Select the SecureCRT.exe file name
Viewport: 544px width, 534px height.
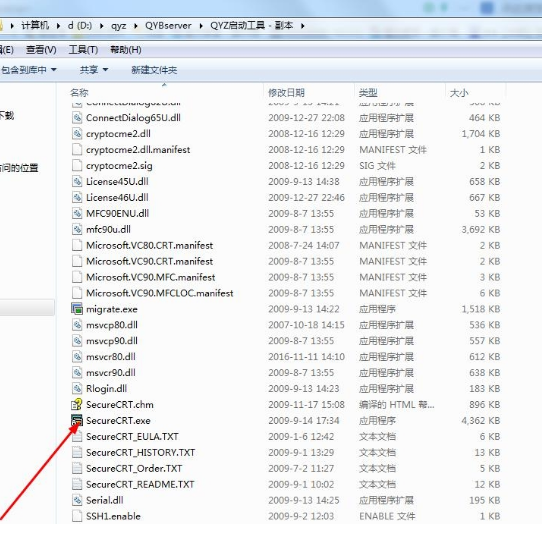tap(118, 421)
